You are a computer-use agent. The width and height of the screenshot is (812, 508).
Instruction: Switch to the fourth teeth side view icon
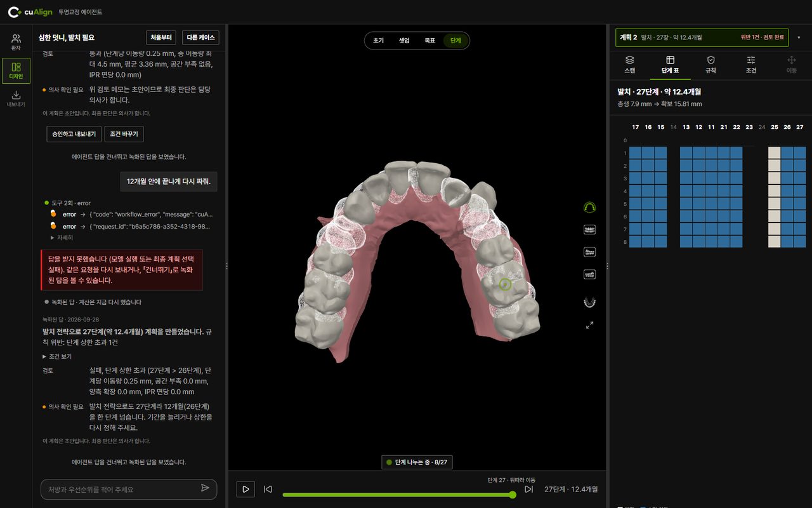pyautogui.click(x=589, y=274)
